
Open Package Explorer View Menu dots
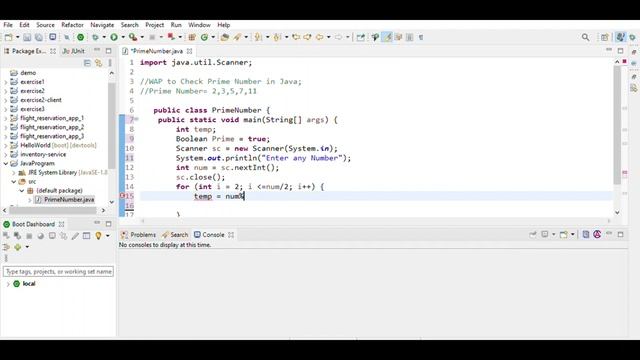click(110, 63)
